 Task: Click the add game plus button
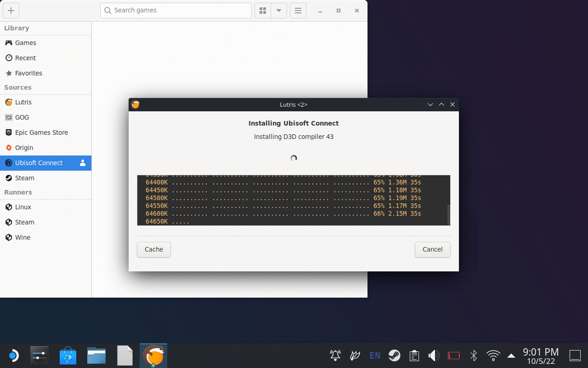point(11,11)
